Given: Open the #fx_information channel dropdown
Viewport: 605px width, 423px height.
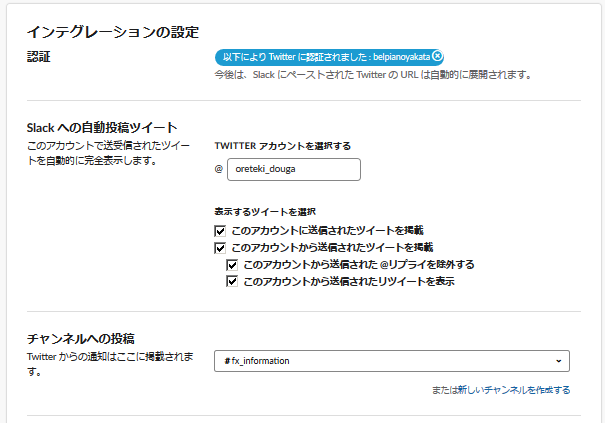Looking at the screenshot, I should click(x=392, y=361).
